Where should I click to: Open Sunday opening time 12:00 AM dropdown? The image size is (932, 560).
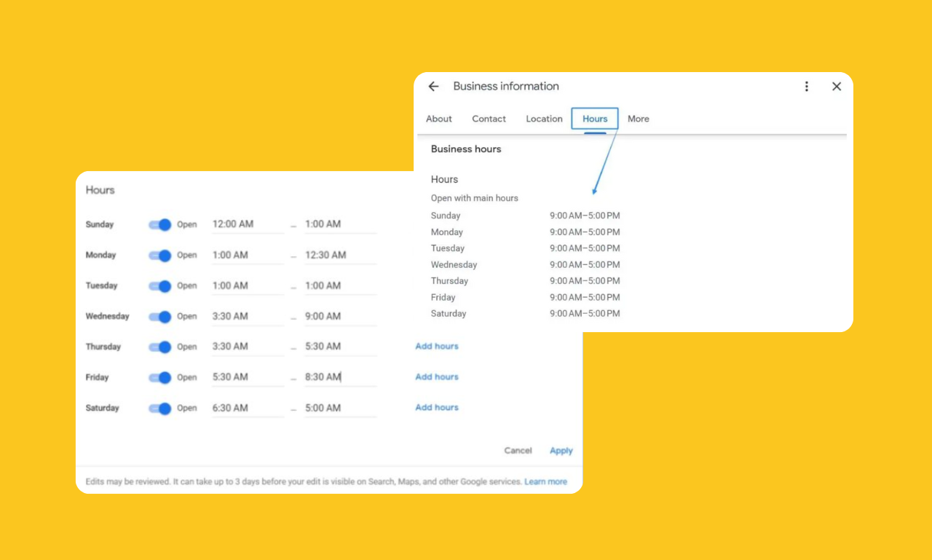click(x=247, y=224)
